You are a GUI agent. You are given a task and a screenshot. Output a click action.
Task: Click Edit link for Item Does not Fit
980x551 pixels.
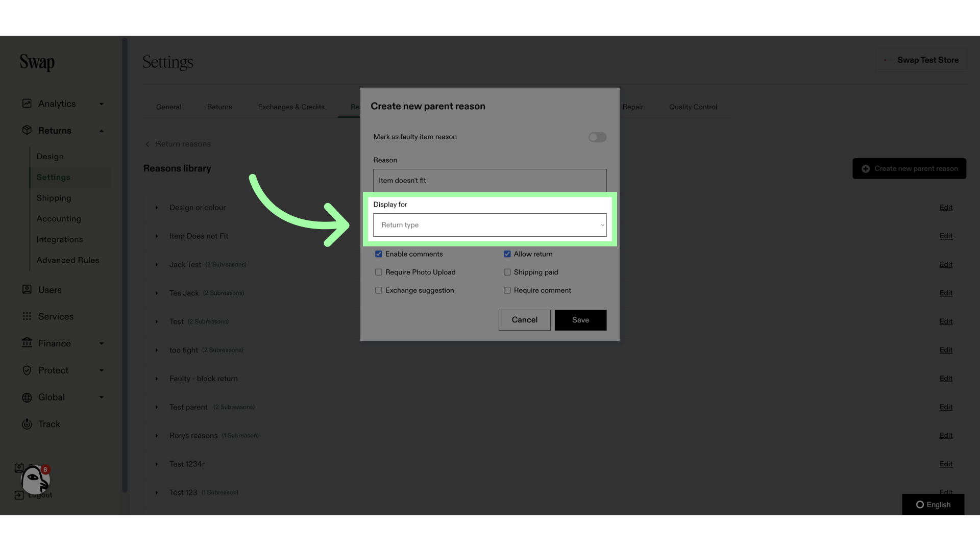[x=946, y=236]
